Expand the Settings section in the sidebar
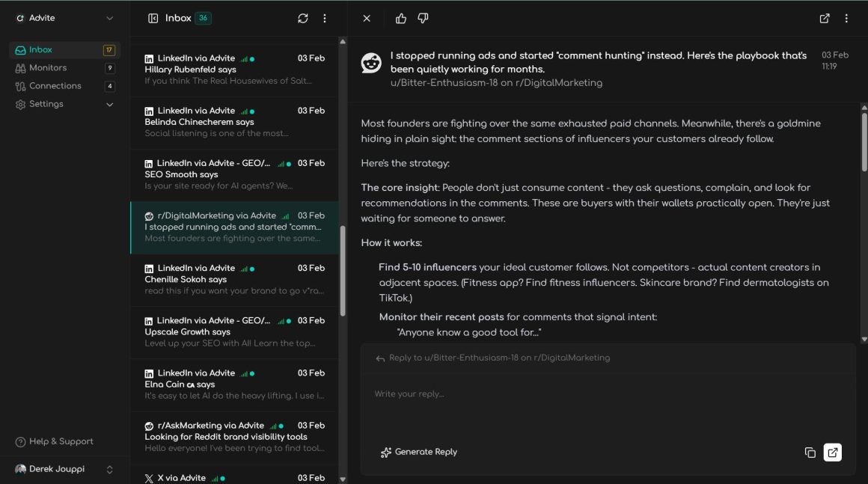This screenshot has width=868, height=484. pos(109,104)
